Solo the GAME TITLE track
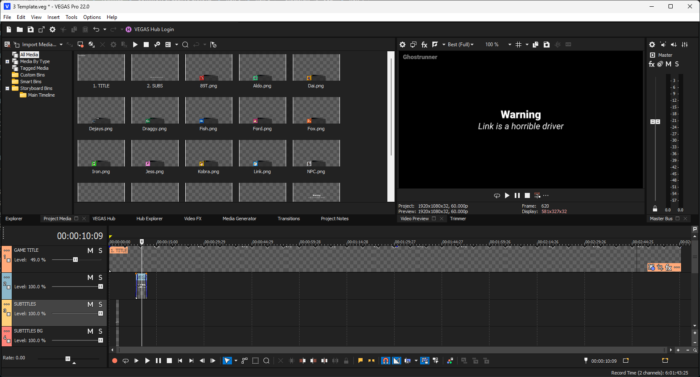This screenshot has width=700, height=377. 100,251
